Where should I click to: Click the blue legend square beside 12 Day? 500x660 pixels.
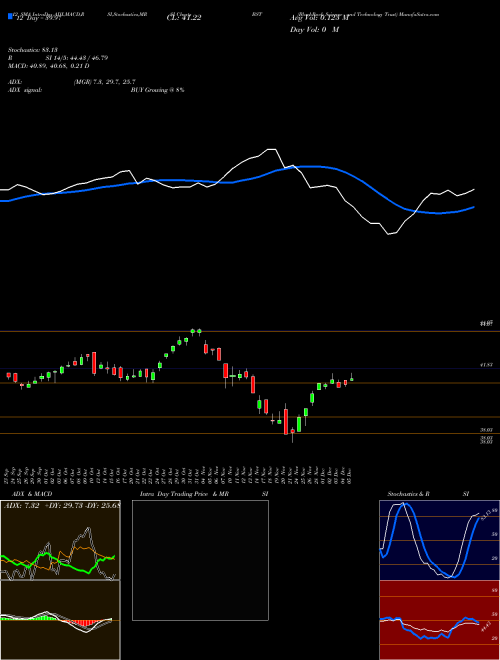tap(10, 17)
